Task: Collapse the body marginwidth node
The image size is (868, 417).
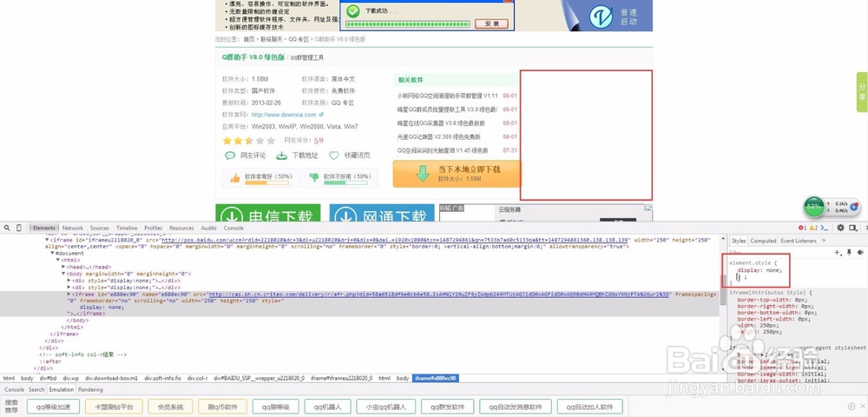Action: pos(63,274)
